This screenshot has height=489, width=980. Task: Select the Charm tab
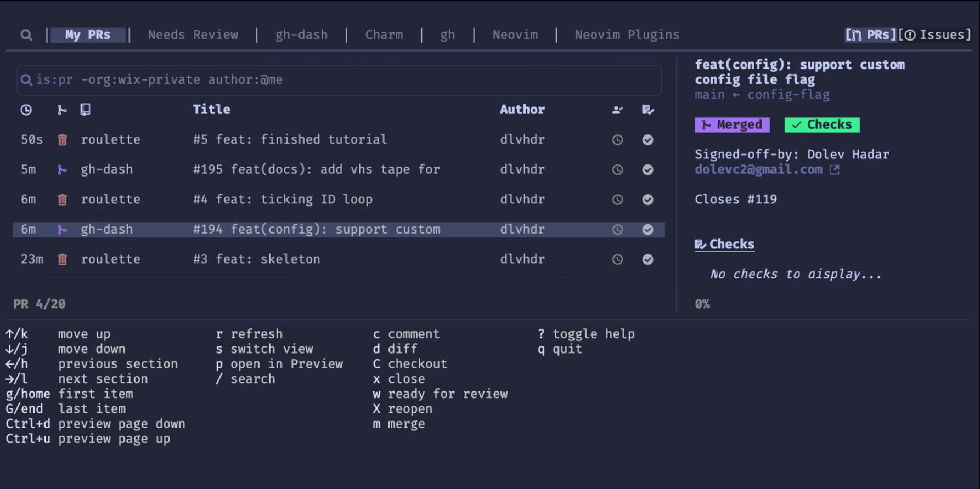(384, 35)
